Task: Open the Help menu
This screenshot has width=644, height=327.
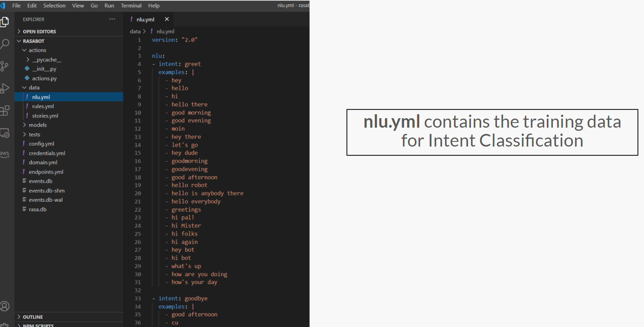Action: click(154, 6)
